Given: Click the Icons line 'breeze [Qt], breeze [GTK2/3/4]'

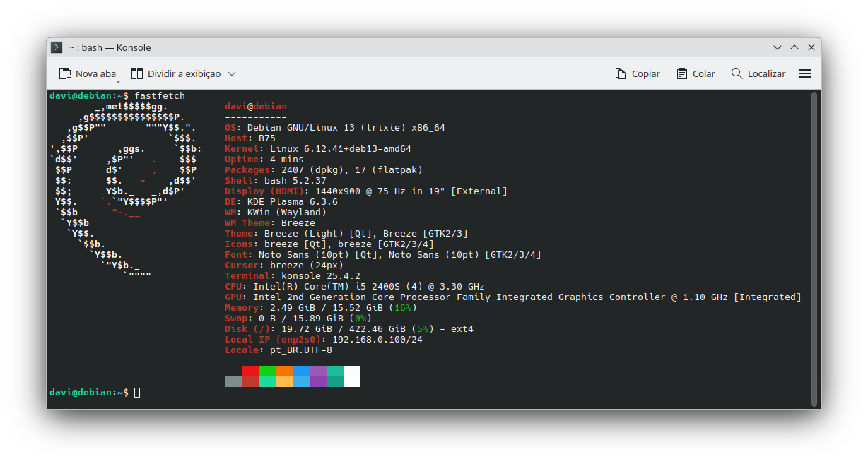Looking at the screenshot, I should coord(349,244).
